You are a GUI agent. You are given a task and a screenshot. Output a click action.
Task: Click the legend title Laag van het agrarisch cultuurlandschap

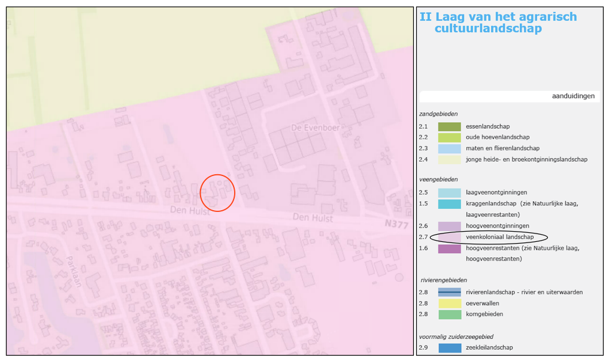click(498, 23)
